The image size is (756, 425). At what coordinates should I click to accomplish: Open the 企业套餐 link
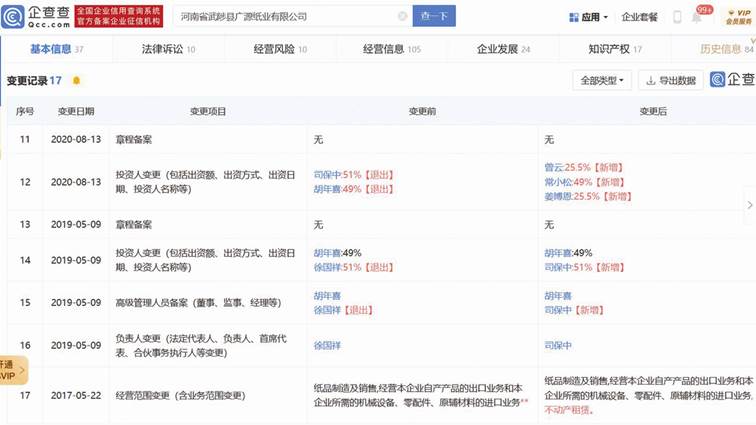640,17
